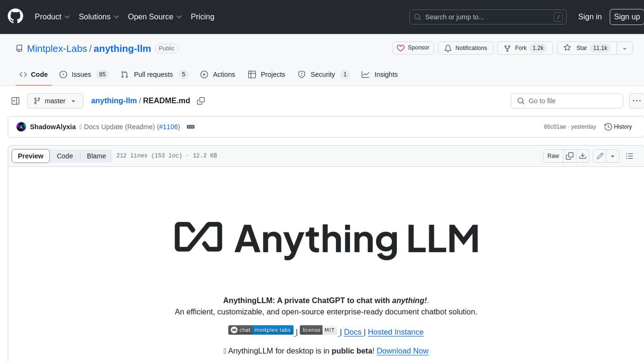Click ShadowAlyxia's avatar image

(21, 127)
